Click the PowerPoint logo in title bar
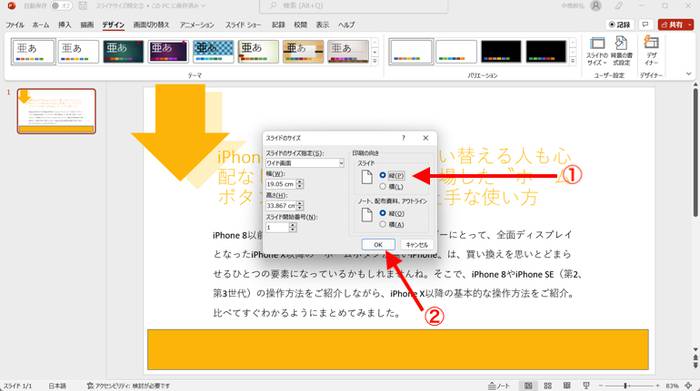Image resolution: width=700 pixels, height=391 pixels. coord(11,6)
